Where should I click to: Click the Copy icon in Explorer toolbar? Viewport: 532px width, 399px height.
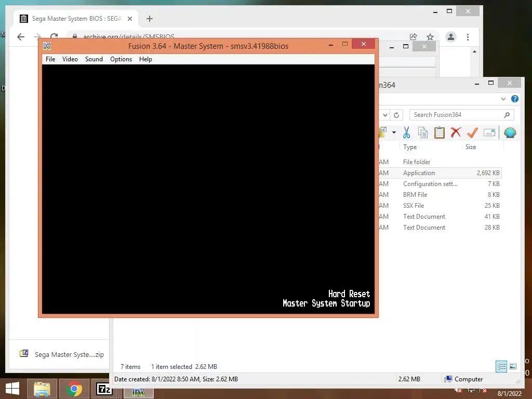pos(423,132)
